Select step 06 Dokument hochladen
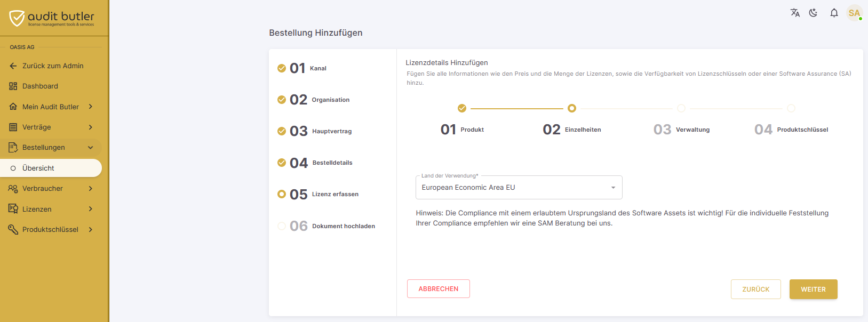 click(x=327, y=226)
